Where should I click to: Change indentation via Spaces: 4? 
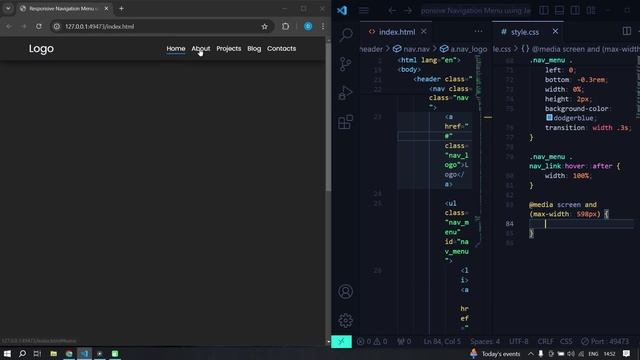click(x=484, y=341)
